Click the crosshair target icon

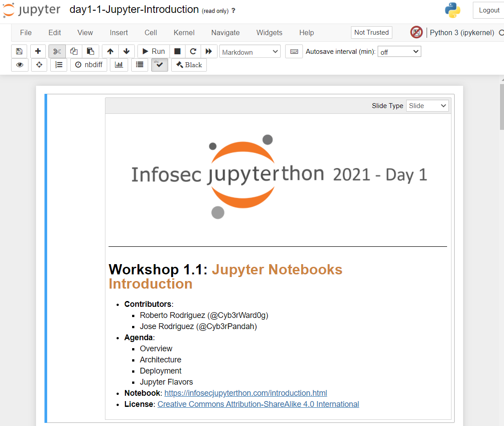39,65
